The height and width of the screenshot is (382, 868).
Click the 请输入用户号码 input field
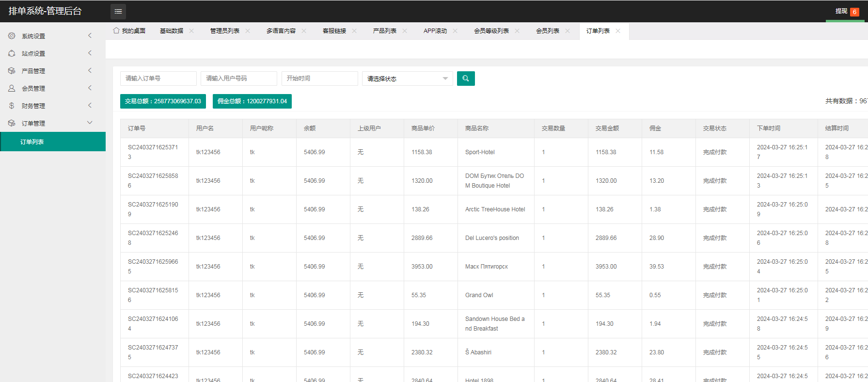(x=239, y=79)
